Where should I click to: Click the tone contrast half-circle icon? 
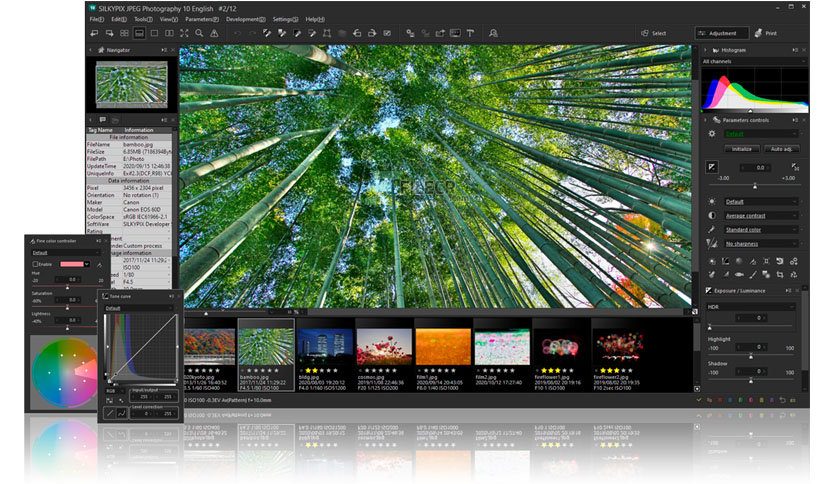pyautogui.click(x=712, y=215)
